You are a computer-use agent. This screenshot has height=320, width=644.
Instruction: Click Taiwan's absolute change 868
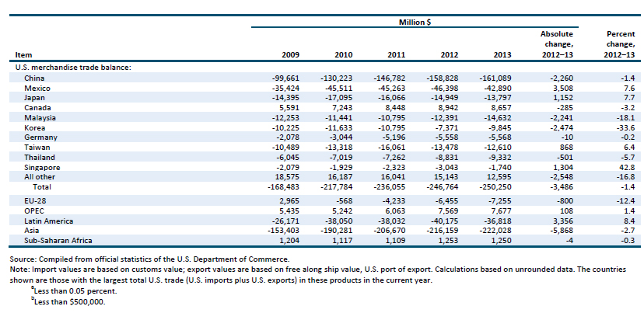[x=566, y=148]
